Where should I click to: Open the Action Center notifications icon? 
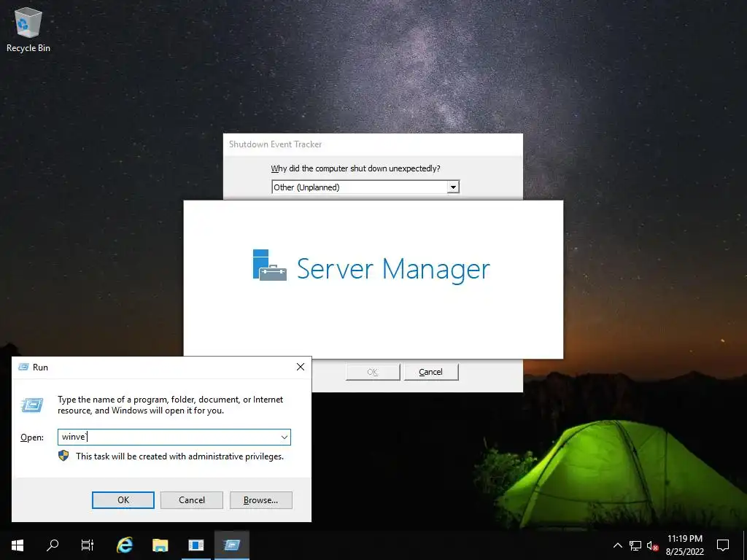[723, 545]
